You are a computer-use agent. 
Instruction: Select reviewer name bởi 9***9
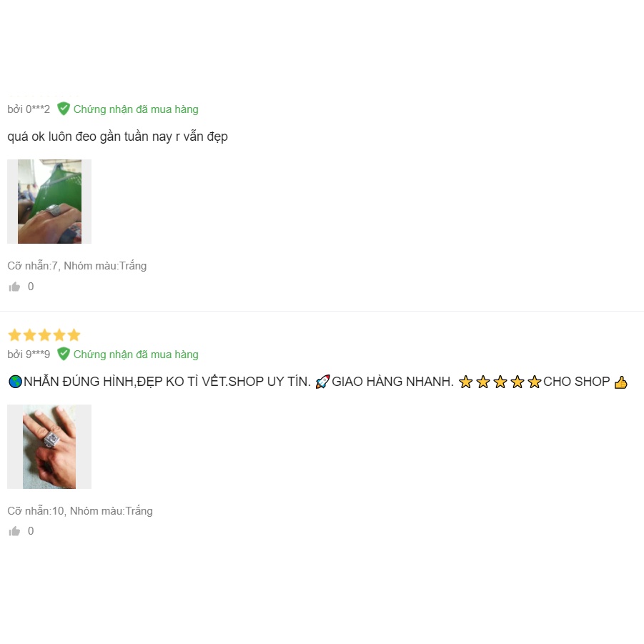[29, 354]
